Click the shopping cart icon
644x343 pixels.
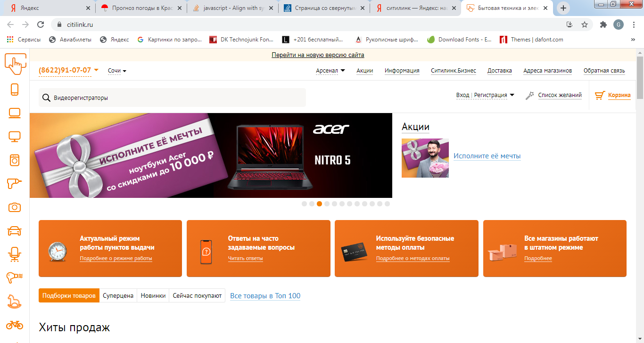pyautogui.click(x=600, y=95)
